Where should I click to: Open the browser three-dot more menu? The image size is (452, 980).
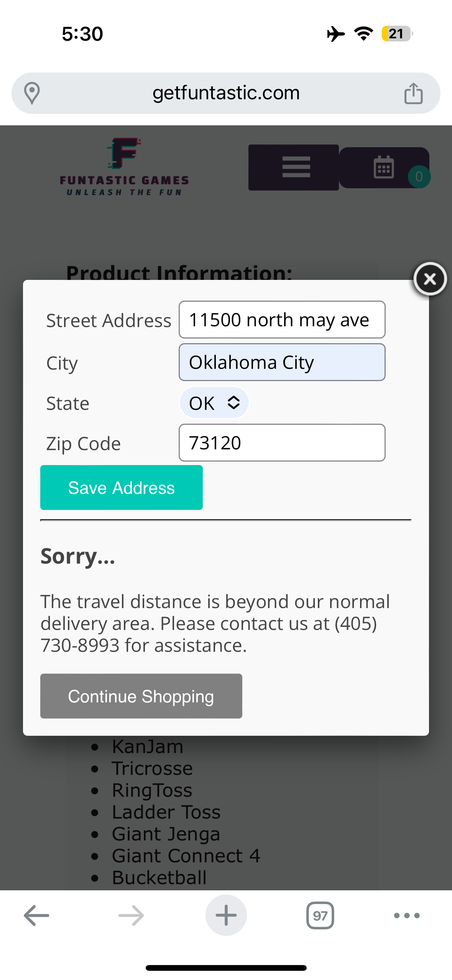point(407,915)
